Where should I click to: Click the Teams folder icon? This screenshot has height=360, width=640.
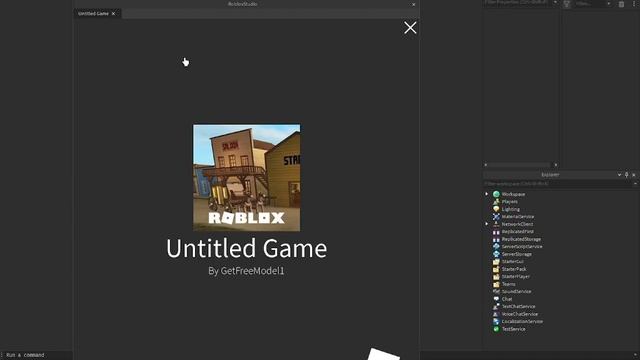pyautogui.click(x=496, y=284)
